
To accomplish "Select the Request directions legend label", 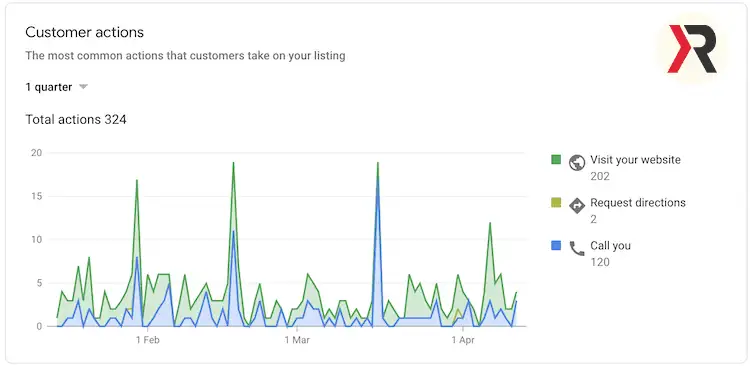I will click(x=638, y=202).
